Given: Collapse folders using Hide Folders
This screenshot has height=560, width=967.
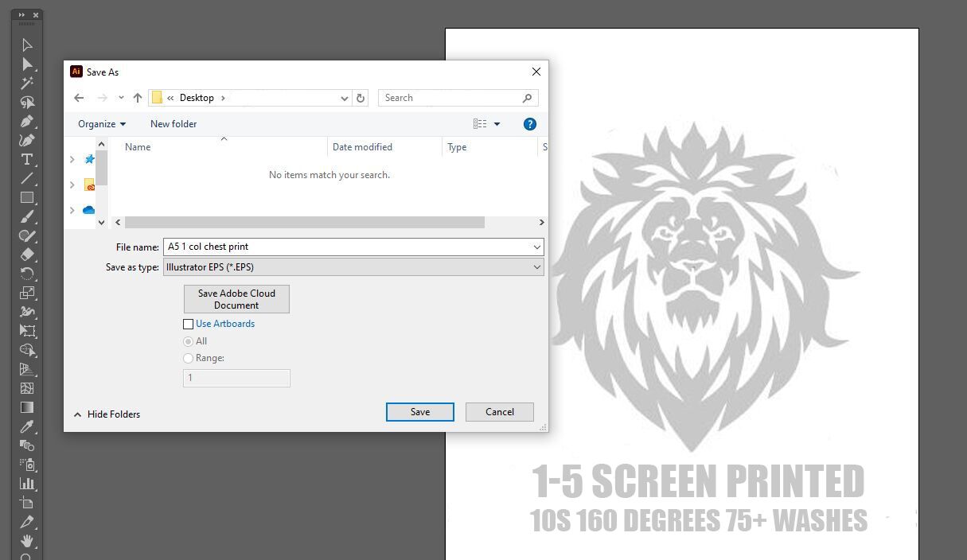Looking at the screenshot, I should tap(107, 414).
